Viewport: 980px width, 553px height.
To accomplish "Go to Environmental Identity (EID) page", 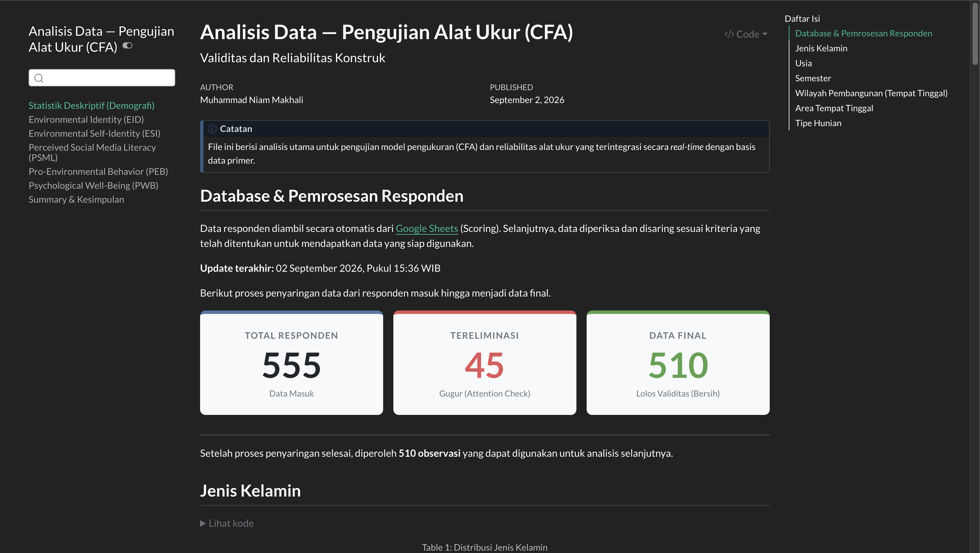I will pos(86,119).
